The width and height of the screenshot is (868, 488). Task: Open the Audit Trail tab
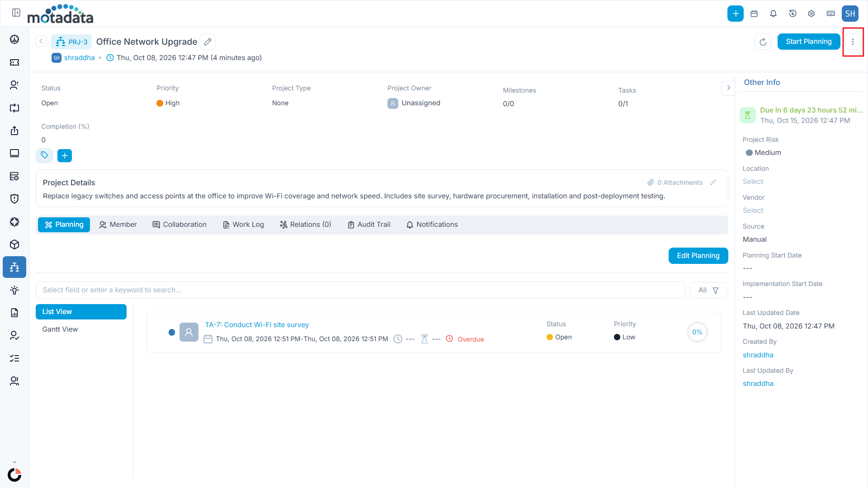click(369, 225)
